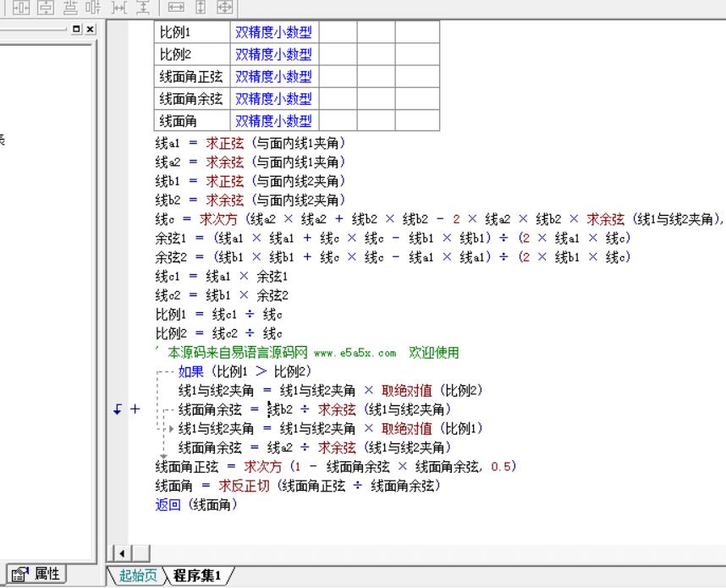Click the equal horizontal spacing icon
This screenshot has width=726, height=588.
pyautogui.click(x=119, y=7)
